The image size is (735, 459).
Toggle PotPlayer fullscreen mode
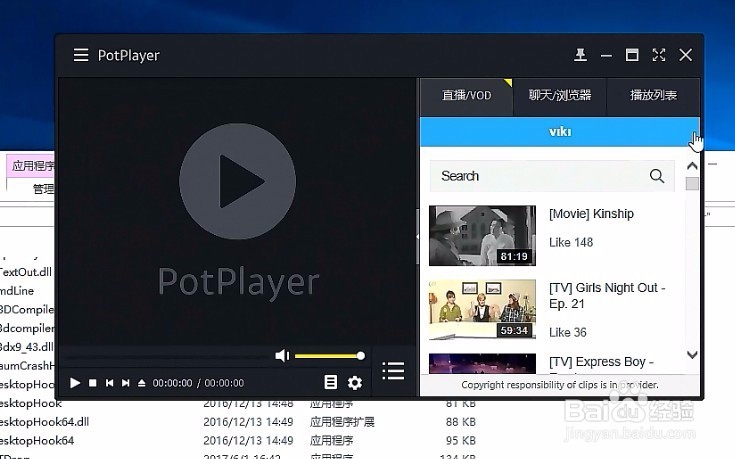point(659,55)
